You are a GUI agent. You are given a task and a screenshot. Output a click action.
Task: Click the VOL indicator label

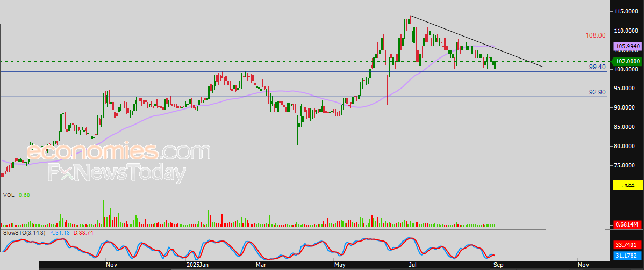[8, 195]
